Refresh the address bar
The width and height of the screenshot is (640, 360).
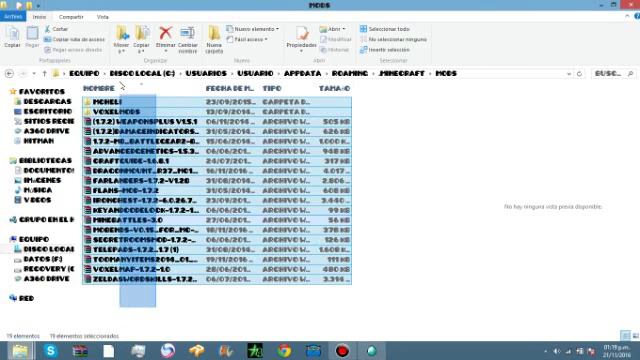point(579,74)
